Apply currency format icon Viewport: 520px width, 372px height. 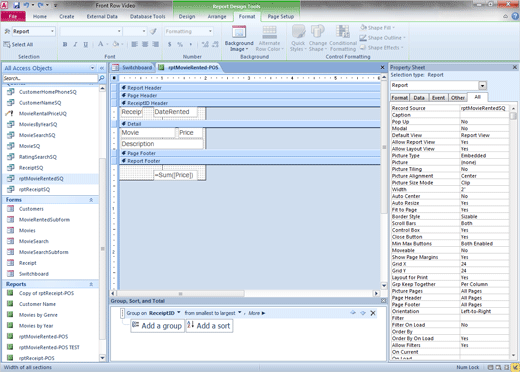coord(170,44)
